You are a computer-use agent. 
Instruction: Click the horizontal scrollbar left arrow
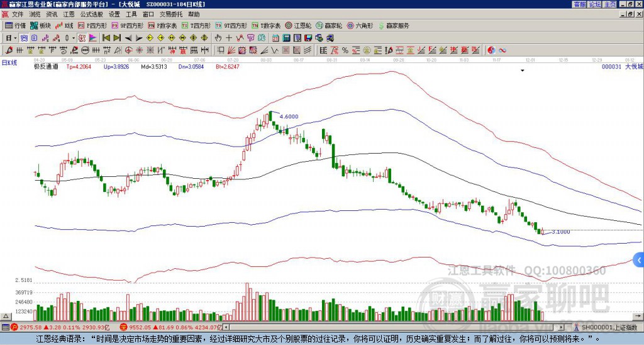coord(226,327)
